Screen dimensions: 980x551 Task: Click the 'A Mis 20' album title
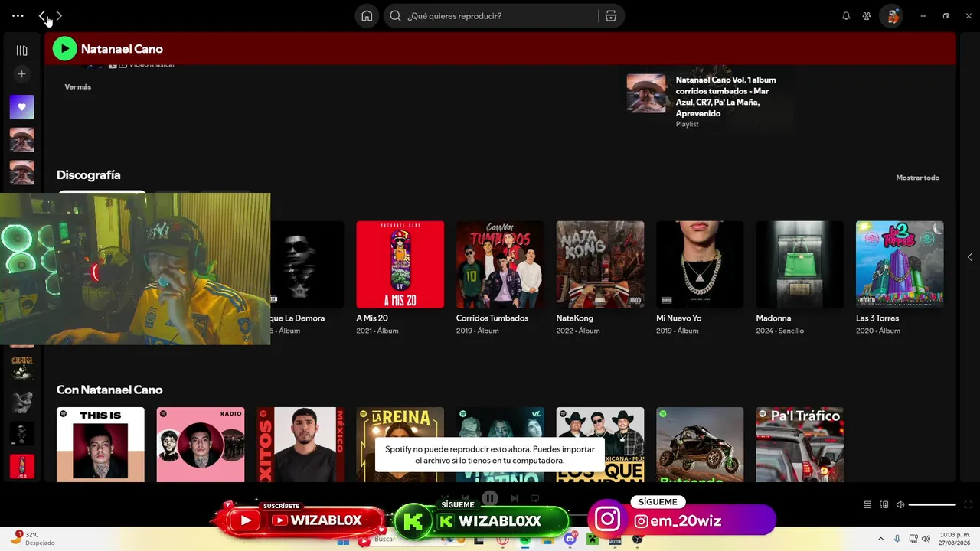372,318
